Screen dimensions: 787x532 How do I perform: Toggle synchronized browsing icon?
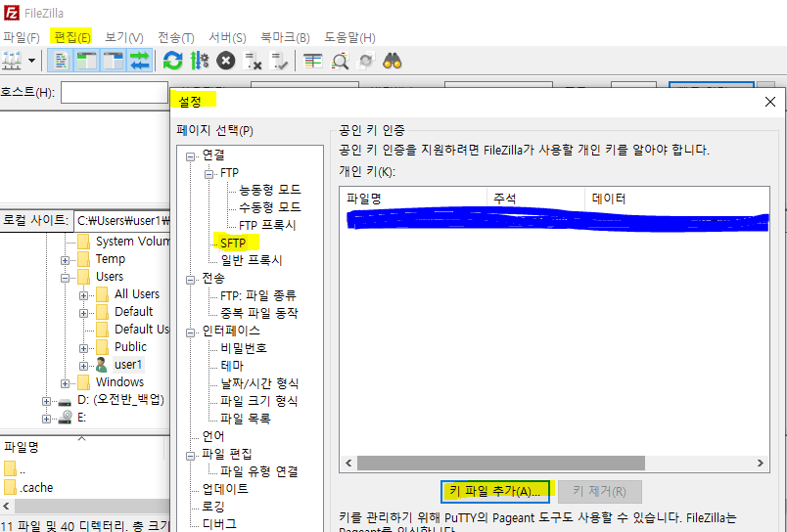366,61
